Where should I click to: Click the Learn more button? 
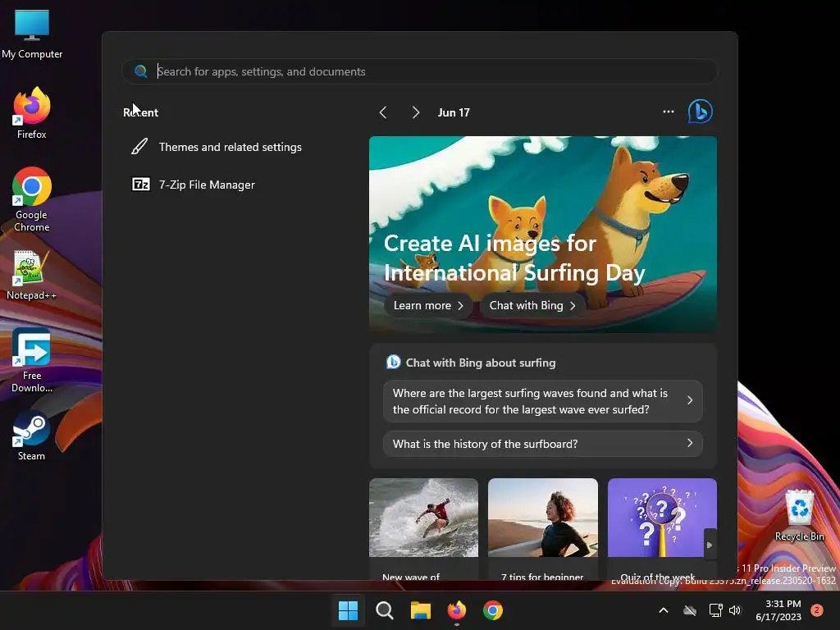point(427,305)
